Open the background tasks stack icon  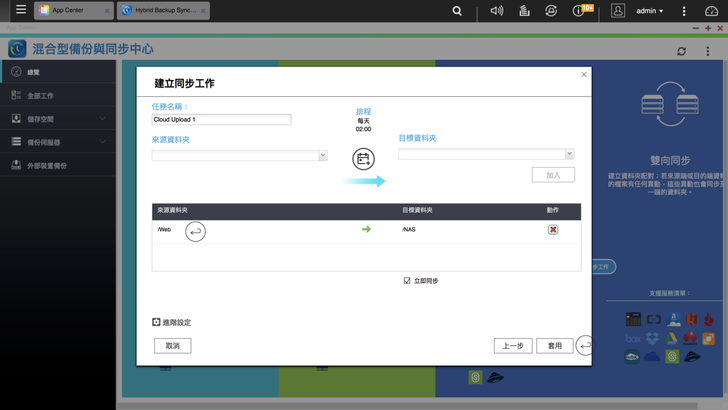pos(524,10)
